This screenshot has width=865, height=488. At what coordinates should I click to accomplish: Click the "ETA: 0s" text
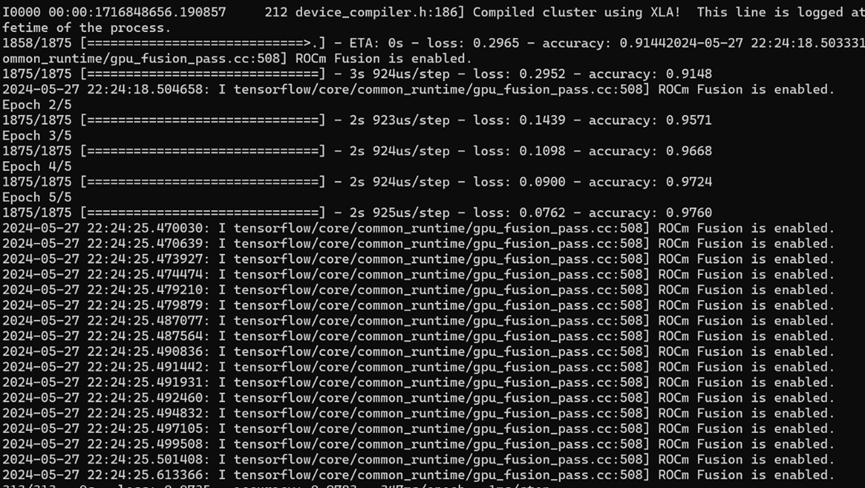(x=376, y=43)
